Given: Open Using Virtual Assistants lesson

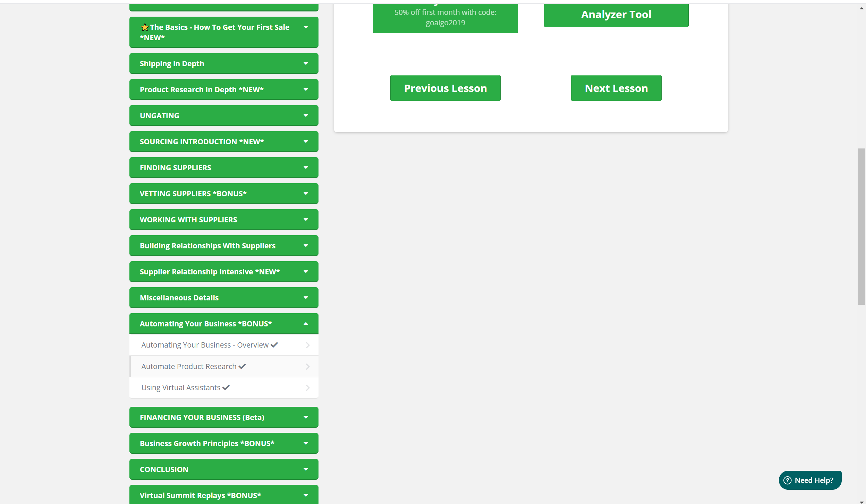Looking at the screenshot, I should point(181,387).
